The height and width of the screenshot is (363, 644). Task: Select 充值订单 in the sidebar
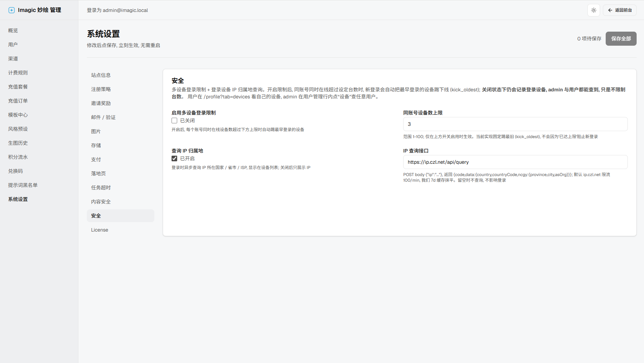tap(18, 101)
